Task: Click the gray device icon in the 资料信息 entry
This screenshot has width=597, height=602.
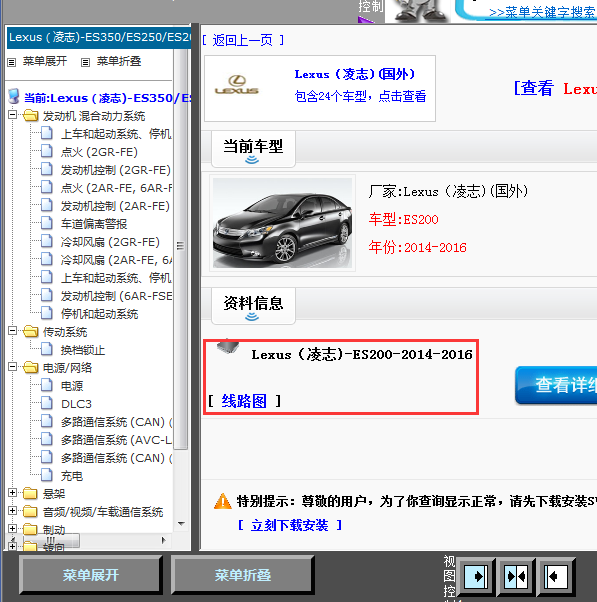Action: [x=228, y=346]
